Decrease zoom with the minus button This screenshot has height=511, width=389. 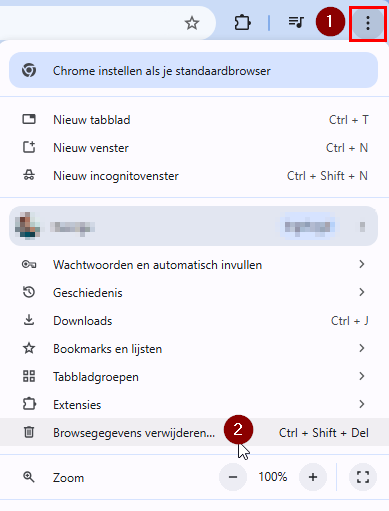(233, 477)
